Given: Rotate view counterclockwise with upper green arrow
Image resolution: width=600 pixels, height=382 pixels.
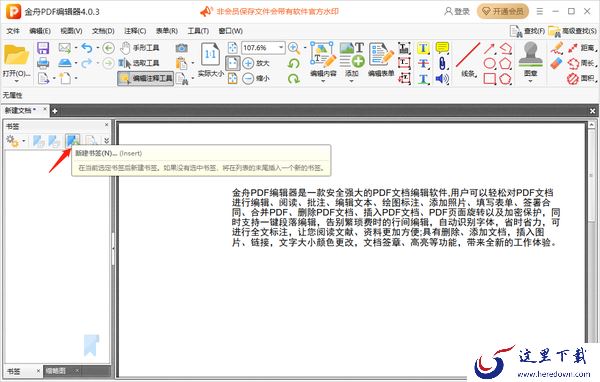Looking at the screenshot, I should 293,64.
